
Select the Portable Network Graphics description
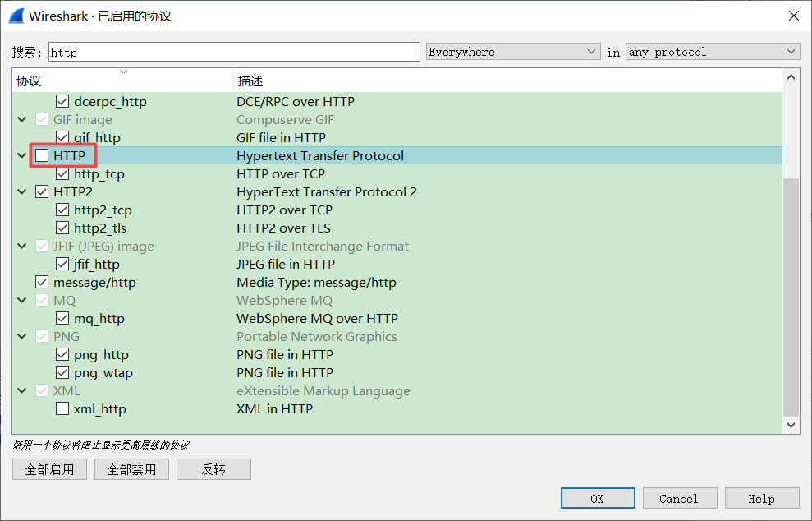pyautogui.click(x=317, y=336)
